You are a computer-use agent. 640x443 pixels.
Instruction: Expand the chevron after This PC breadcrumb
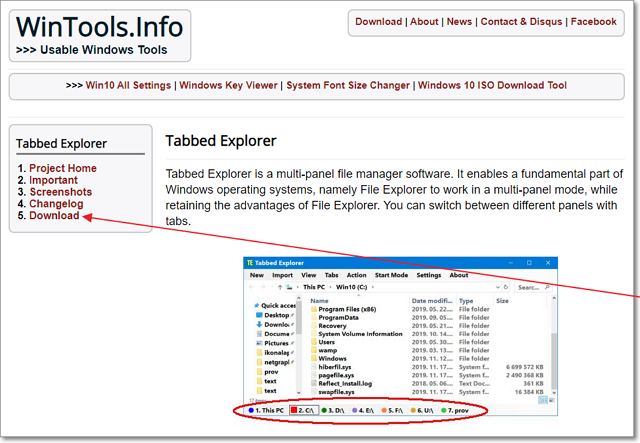pos(331,286)
